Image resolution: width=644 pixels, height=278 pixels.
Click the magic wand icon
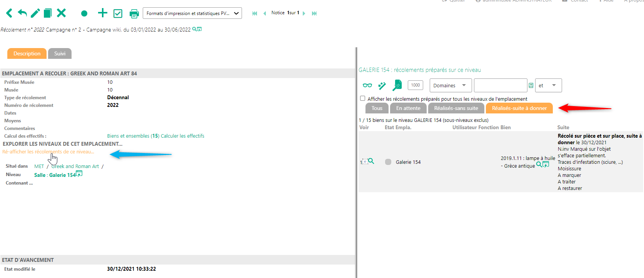(x=382, y=85)
